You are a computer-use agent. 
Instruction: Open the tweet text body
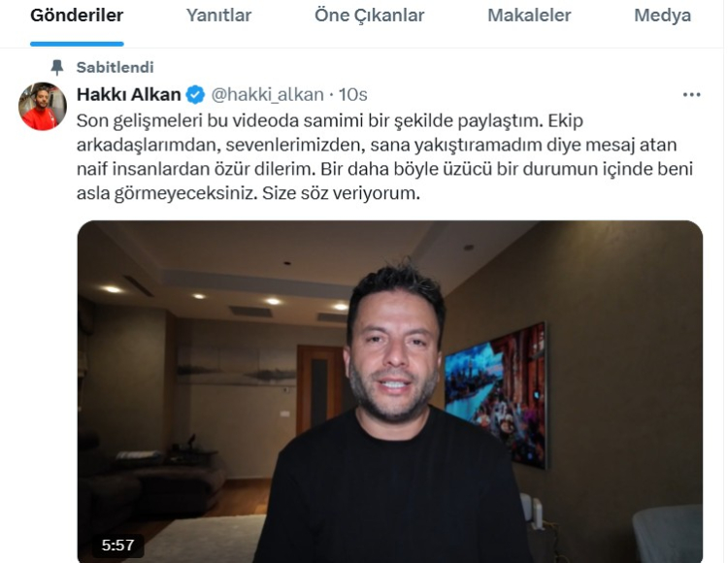point(385,157)
